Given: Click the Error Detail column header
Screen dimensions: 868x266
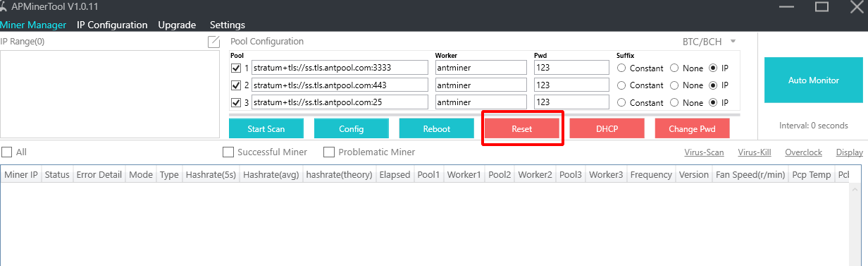Looking at the screenshot, I should click(x=99, y=174).
